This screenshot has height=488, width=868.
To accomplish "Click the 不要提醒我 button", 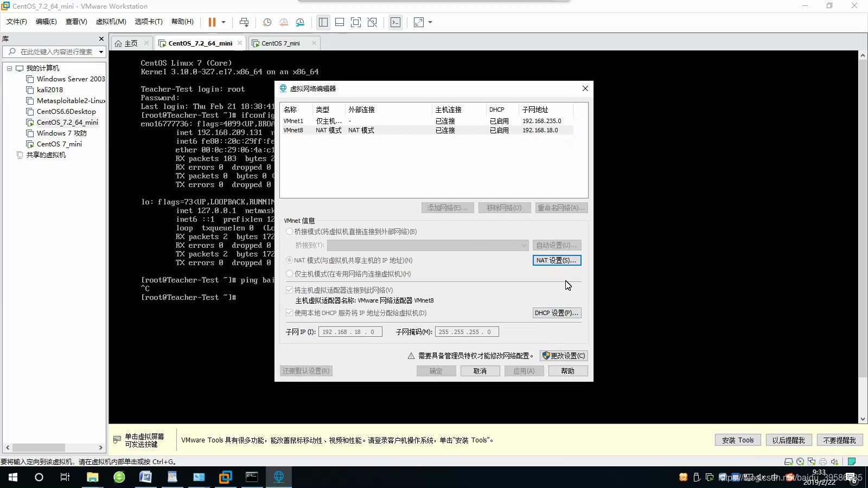I will click(x=839, y=440).
